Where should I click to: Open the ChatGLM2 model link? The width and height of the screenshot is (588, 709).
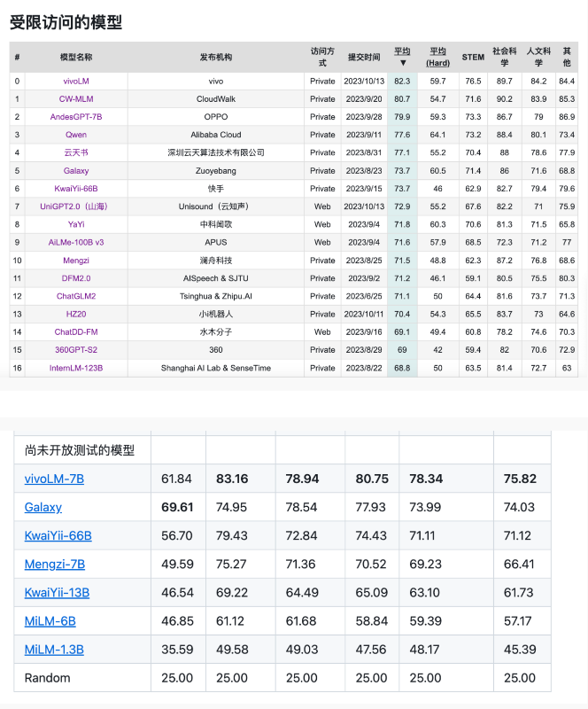(76, 296)
